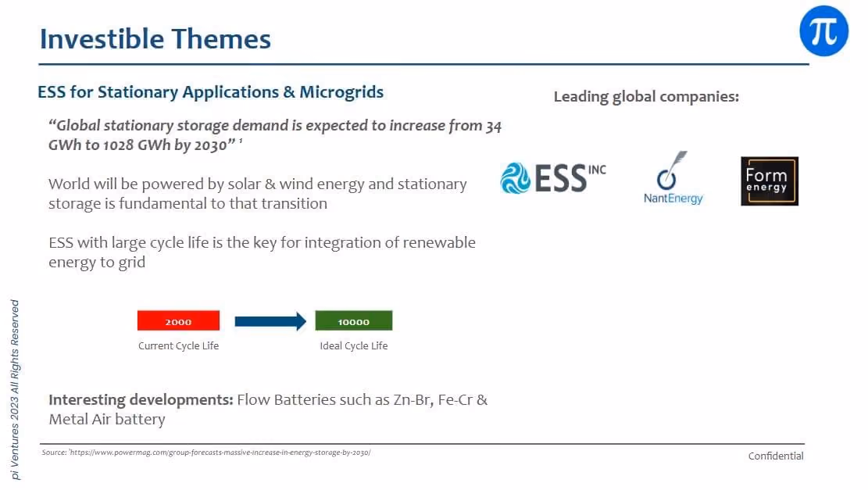Open the powermag.com source link
The width and height of the screenshot is (868, 490).
click(x=220, y=452)
